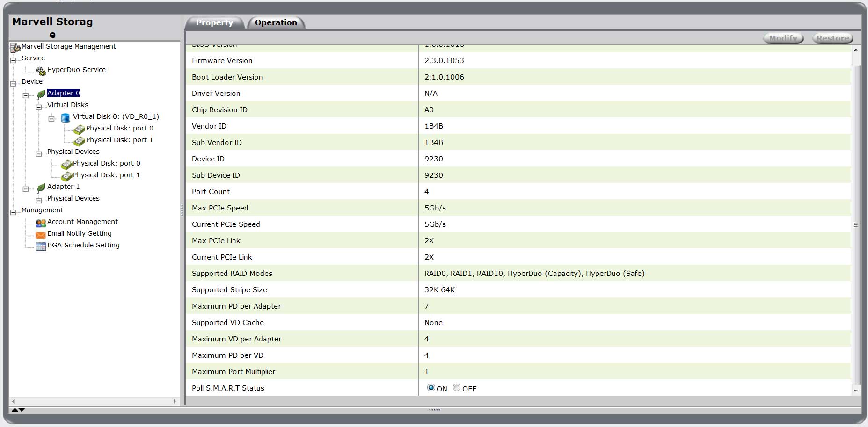Click the dotted horizontal splitter handle at bottom
This screenshot has height=427, width=868.
434,410
